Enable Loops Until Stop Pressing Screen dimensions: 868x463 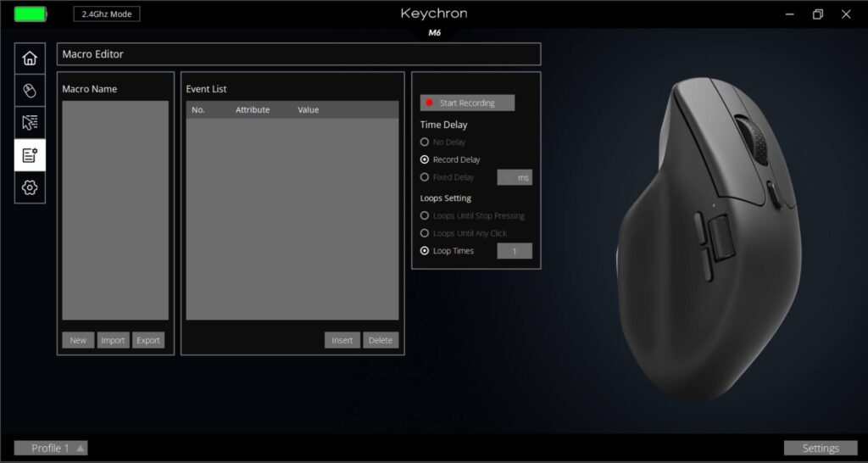pyautogui.click(x=426, y=216)
